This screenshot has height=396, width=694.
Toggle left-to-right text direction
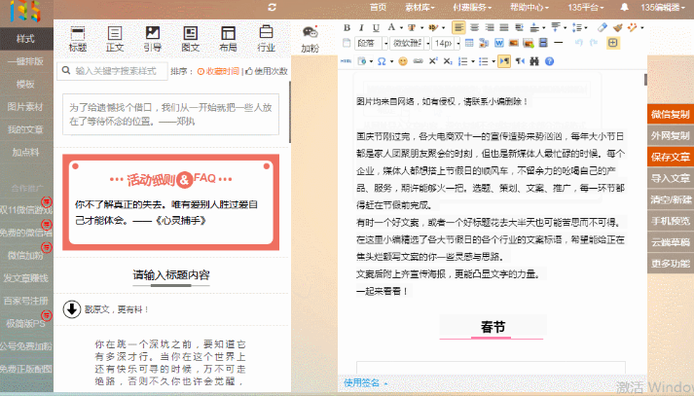pyautogui.click(x=504, y=62)
